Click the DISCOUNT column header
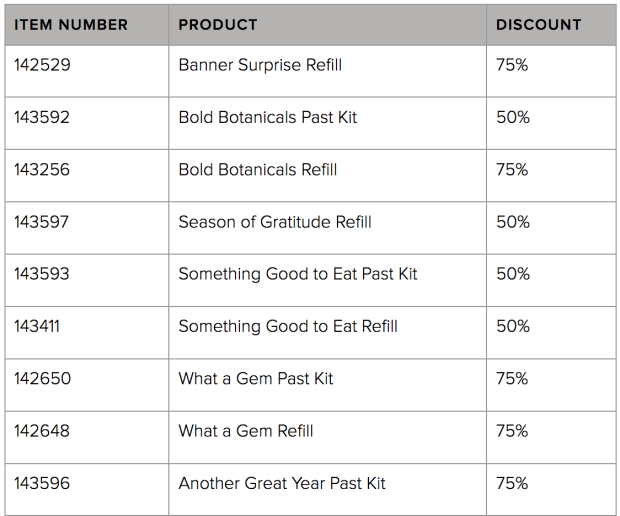Image resolution: width=620 pixels, height=516 pixels. 538,25
